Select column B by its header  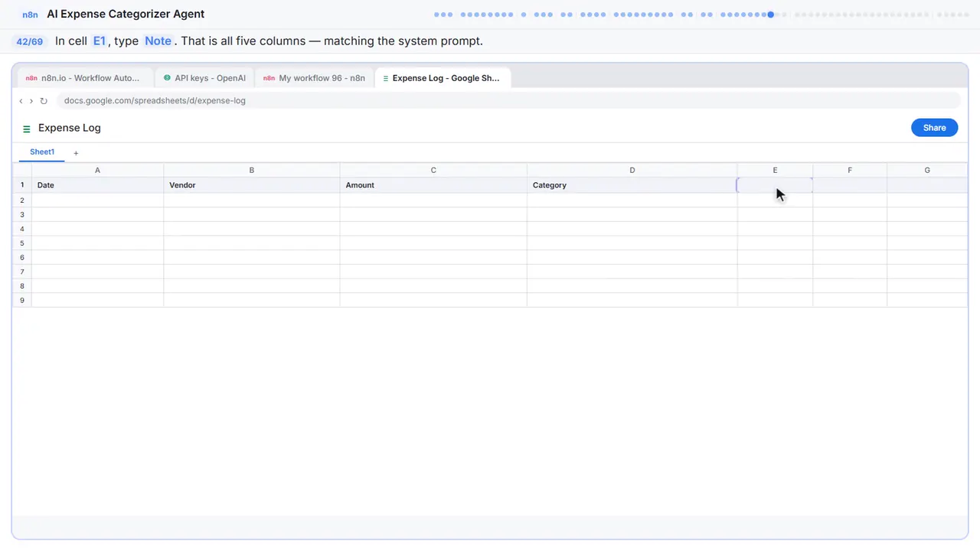pos(251,170)
